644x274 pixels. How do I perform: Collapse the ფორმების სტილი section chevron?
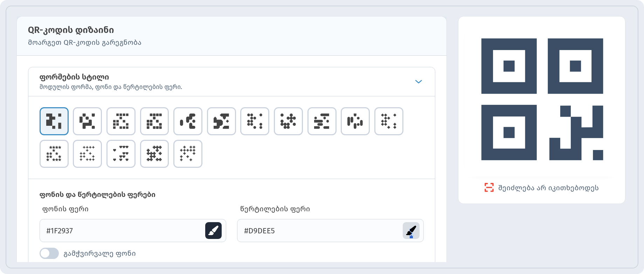pos(418,82)
